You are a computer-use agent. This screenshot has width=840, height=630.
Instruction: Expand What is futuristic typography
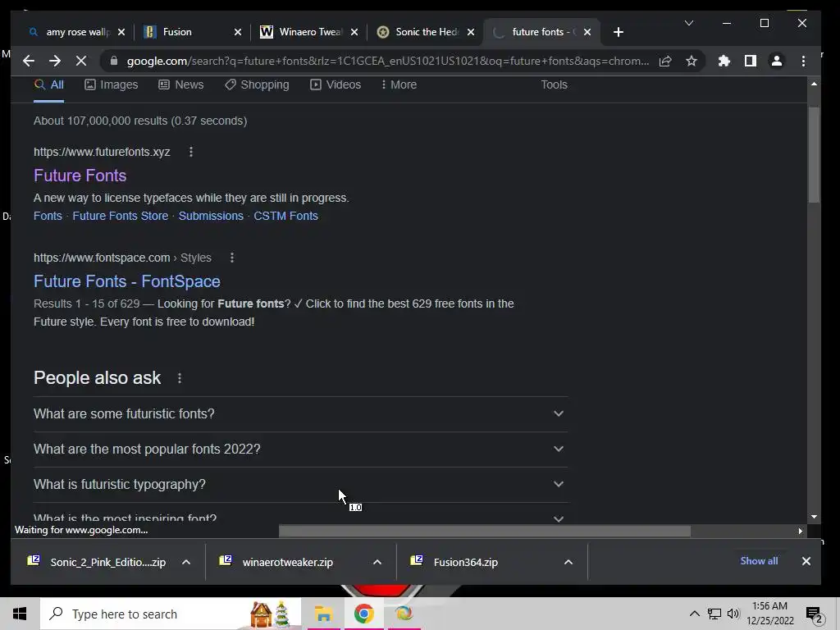[300, 484]
